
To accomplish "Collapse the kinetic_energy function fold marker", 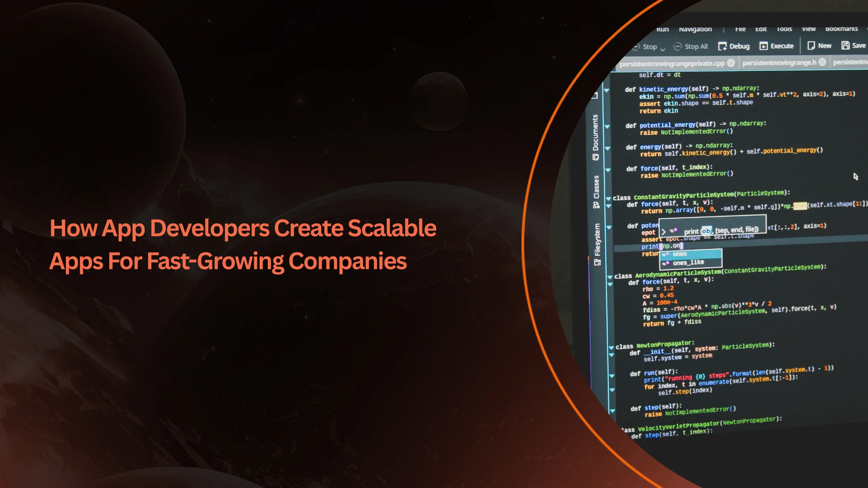I will (x=606, y=90).
